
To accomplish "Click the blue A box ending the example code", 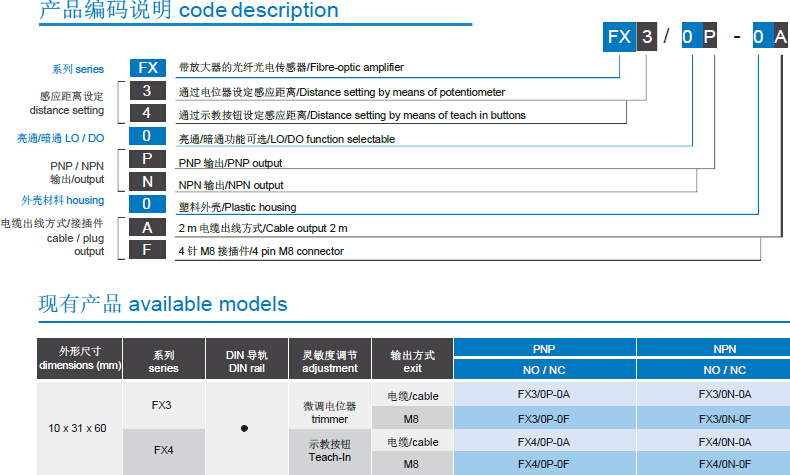I will 780,38.
